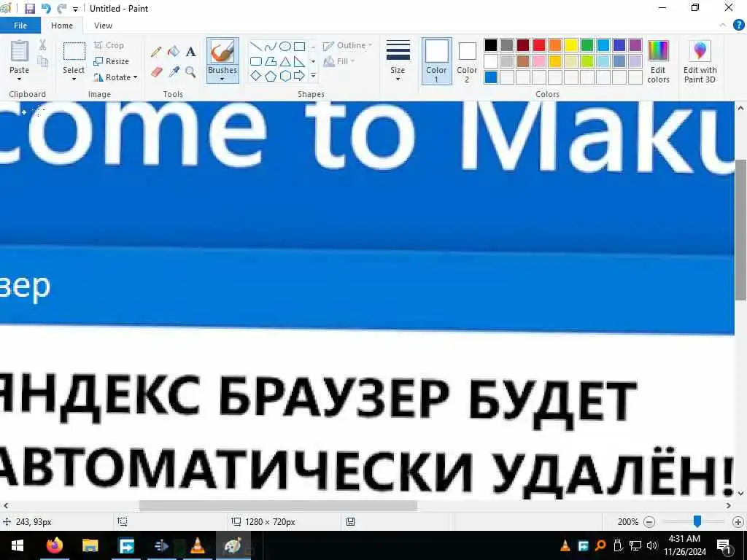Activate Color 2 selector
747x560 pixels.
pos(467,62)
